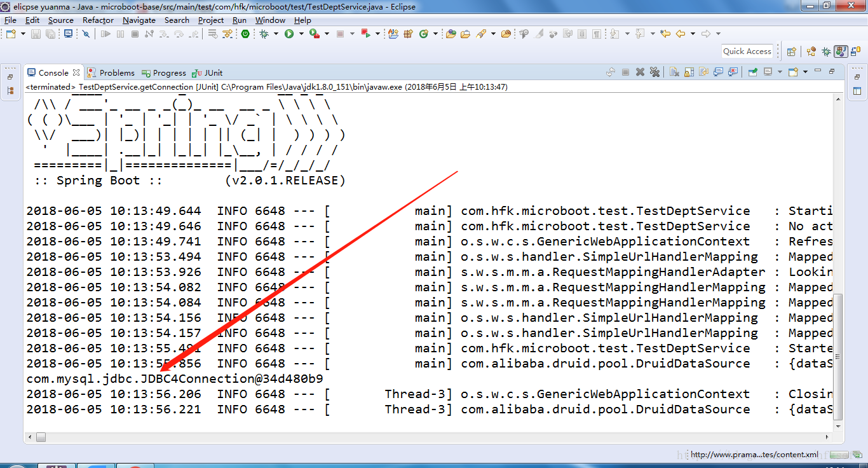Image resolution: width=868 pixels, height=468 pixels.
Task: Click the console horizontal scrollbar thumb
Action: point(41,437)
